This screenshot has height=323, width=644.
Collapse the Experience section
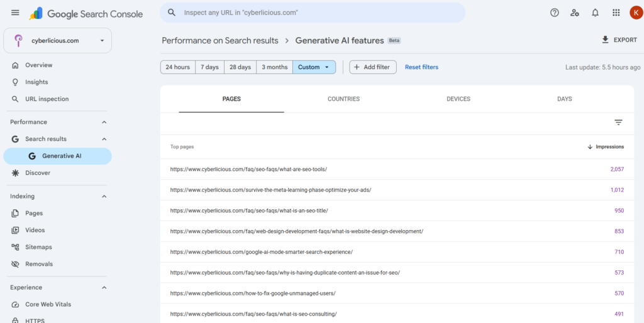pos(104,288)
